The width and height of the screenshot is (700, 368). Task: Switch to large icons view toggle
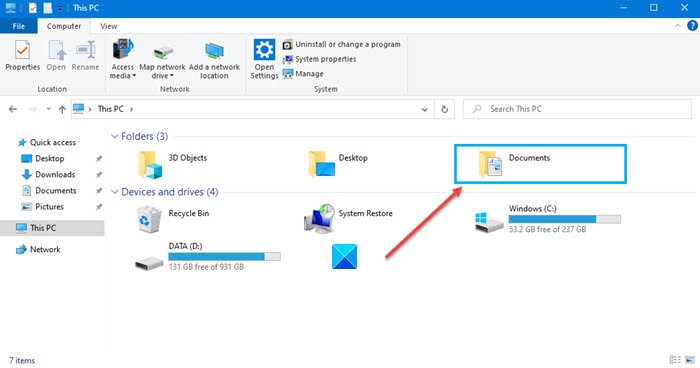click(690, 360)
